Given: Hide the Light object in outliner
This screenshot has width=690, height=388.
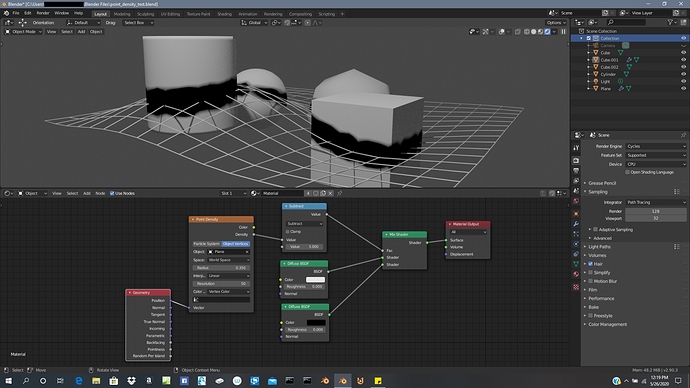Looking at the screenshot, I should (x=683, y=81).
